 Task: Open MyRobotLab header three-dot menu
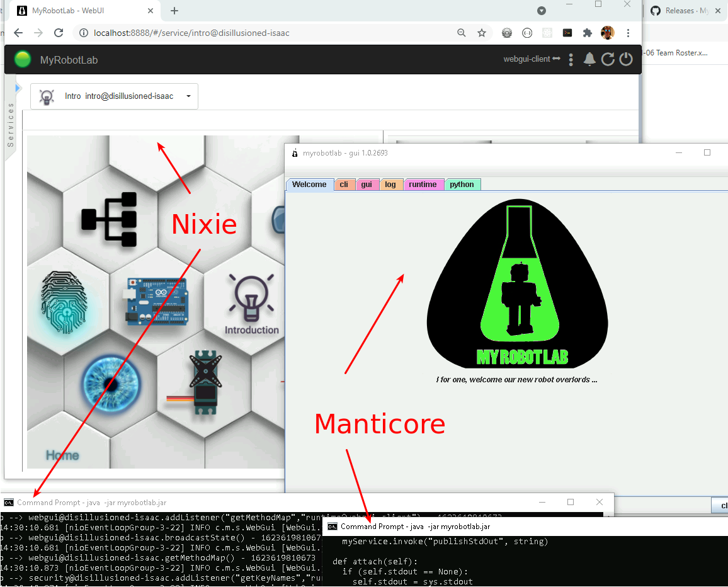[571, 59]
